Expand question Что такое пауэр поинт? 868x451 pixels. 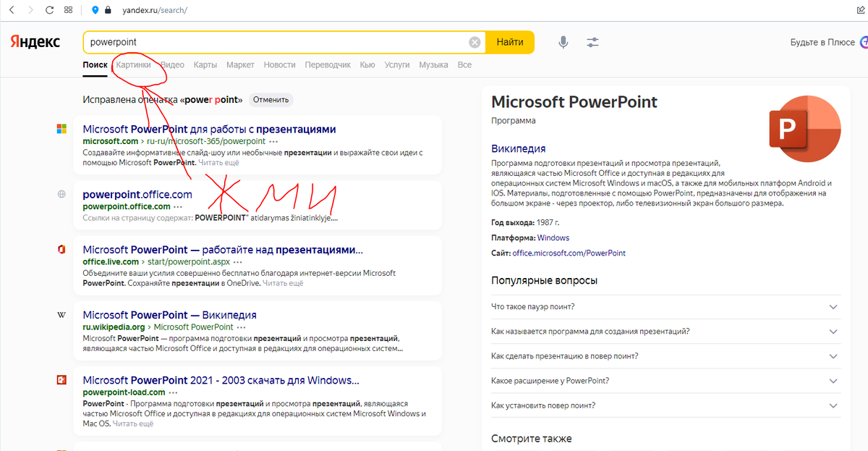pos(665,306)
